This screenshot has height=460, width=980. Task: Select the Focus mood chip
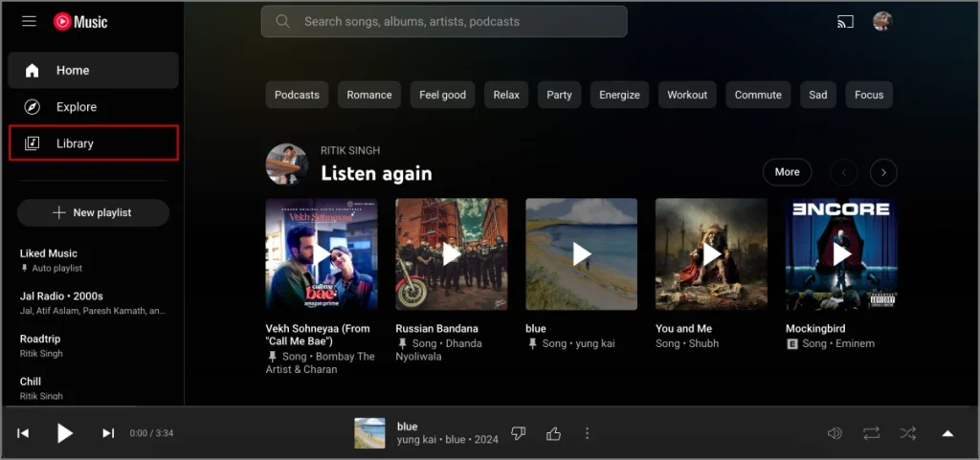click(869, 95)
